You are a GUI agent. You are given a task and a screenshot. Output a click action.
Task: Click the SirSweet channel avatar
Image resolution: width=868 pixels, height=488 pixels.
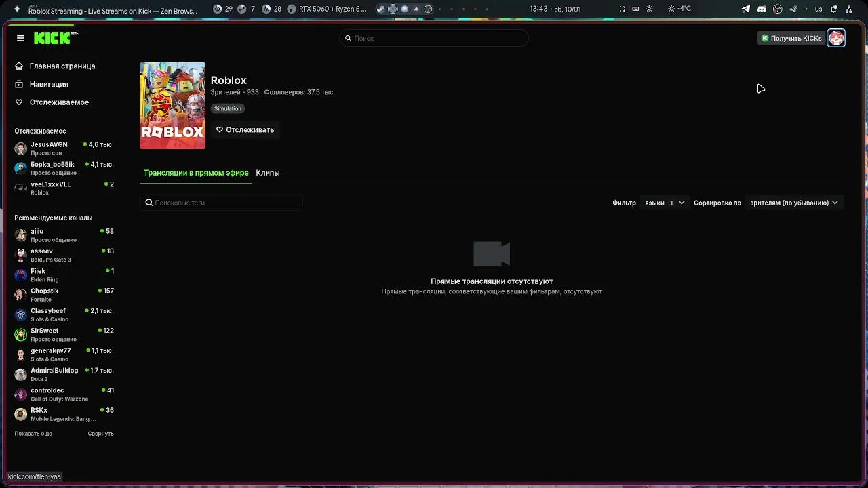[x=21, y=335]
